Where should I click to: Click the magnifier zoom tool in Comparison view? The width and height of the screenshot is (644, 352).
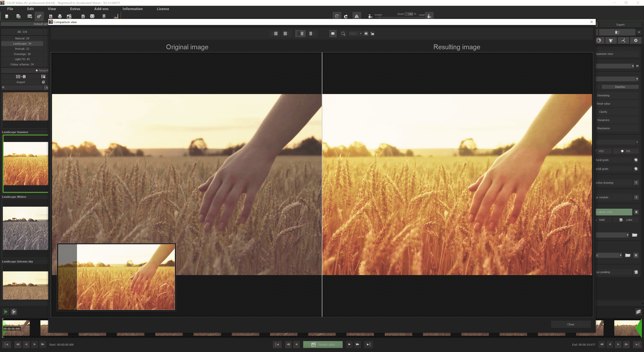(343, 34)
